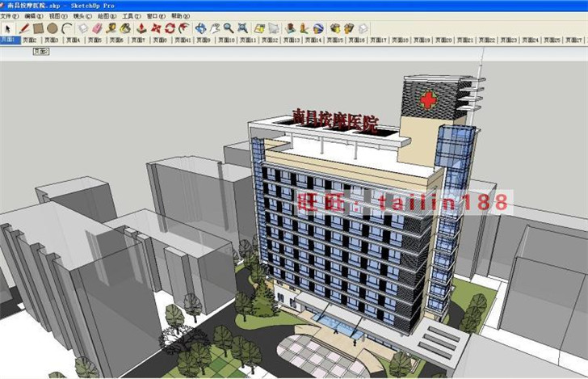The width and height of the screenshot is (588, 379).
Task: Open the 页面24 scene tab
Action: pyautogui.click(x=531, y=40)
